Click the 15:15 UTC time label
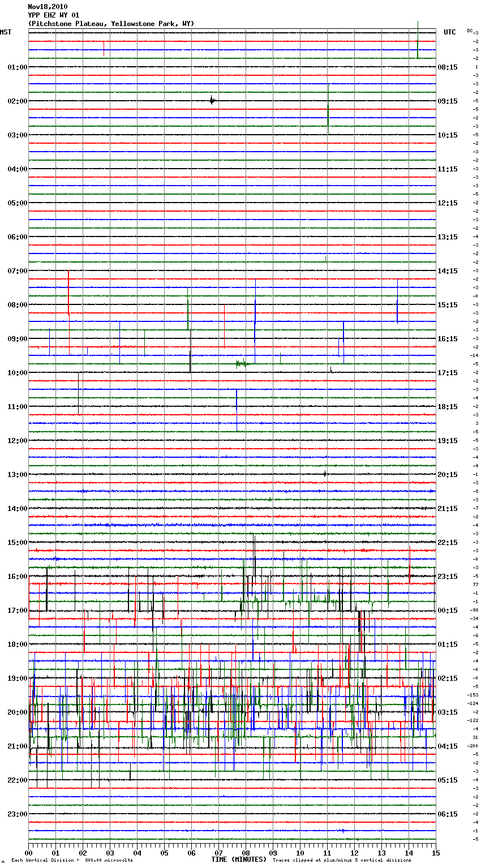This screenshot has height=868, width=481. pyautogui.click(x=448, y=305)
